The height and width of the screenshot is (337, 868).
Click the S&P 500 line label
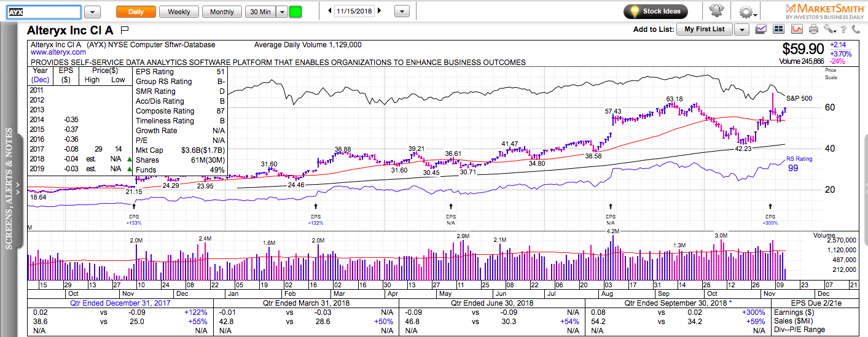point(799,98)
